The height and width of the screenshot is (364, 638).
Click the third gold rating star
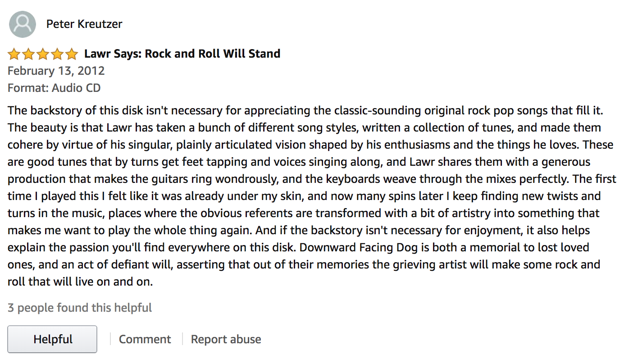[43, 54]
